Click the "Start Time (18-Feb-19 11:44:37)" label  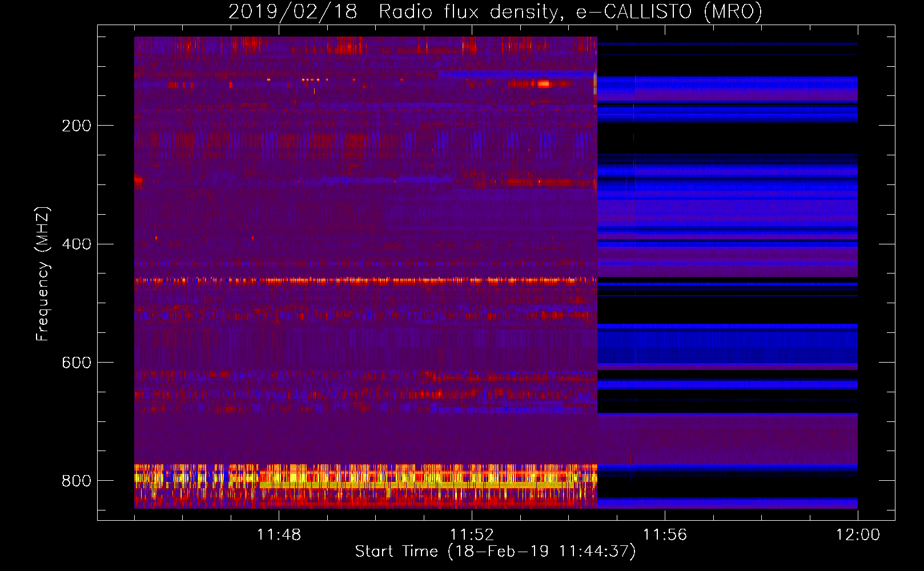click(495, 552)
